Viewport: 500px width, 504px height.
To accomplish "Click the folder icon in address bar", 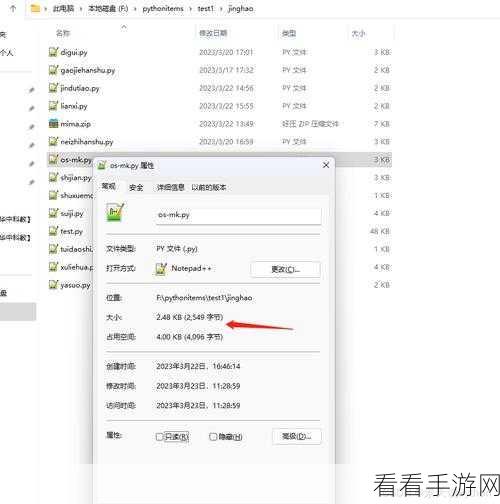I will pyautogui.click(x=35, y=8).
